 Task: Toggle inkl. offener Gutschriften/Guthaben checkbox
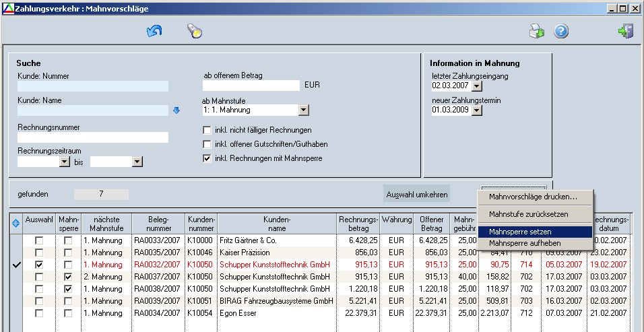tap(207, 144)
